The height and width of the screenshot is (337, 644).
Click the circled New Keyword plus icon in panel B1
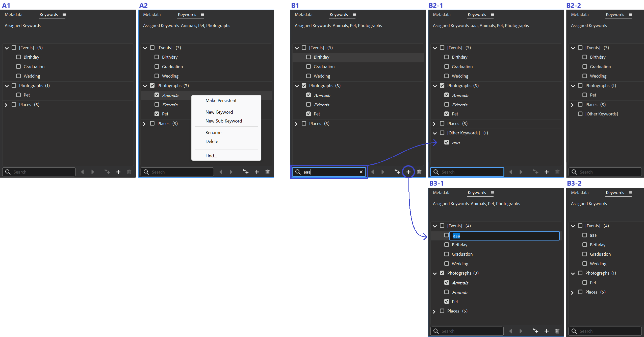pyautogui.click(x=408, y=172)
